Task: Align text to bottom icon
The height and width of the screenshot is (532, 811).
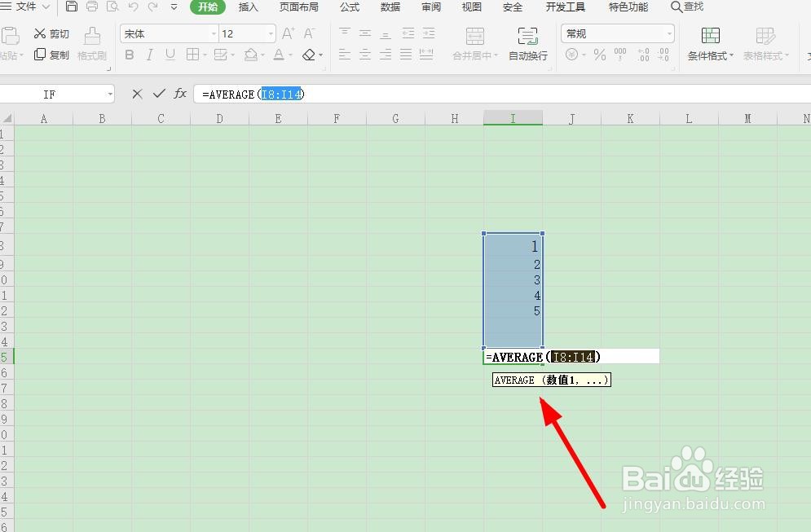Action: [386, 33]
